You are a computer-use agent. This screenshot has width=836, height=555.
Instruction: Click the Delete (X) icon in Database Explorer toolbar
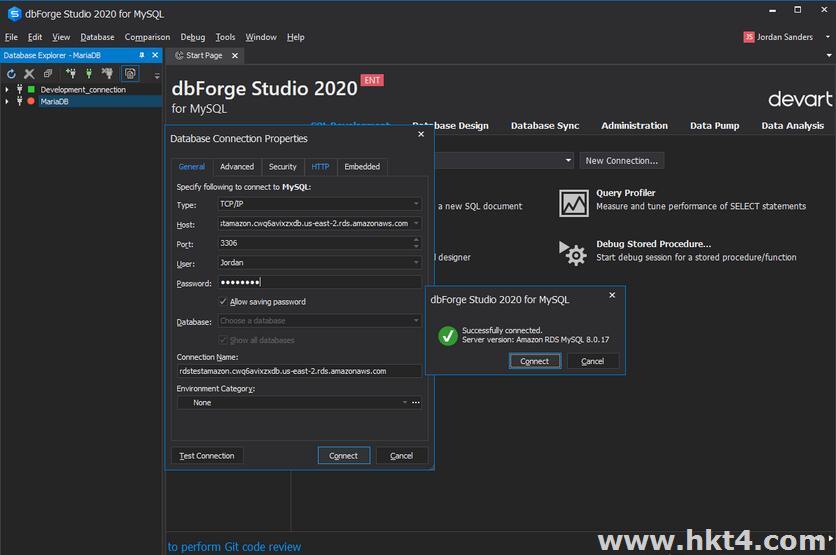click(29, 74)
